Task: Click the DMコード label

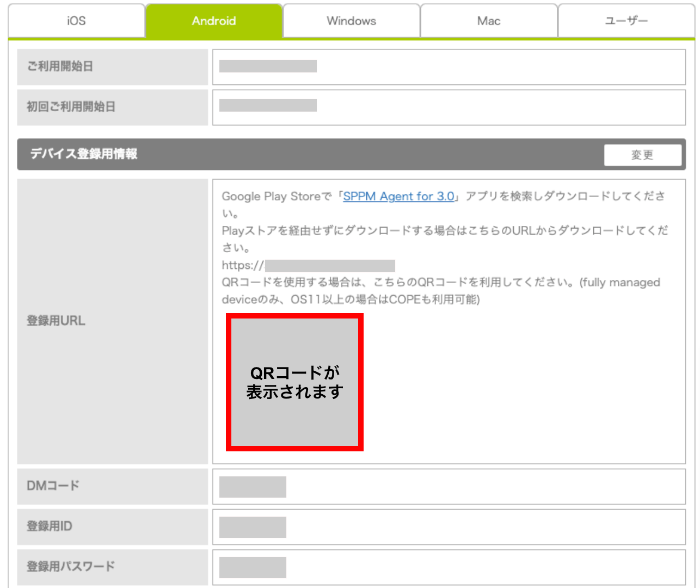Action: (53, 486)
